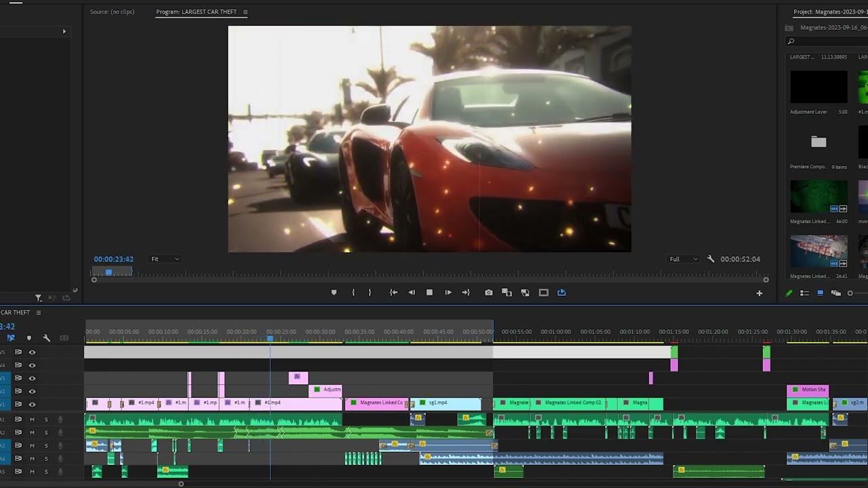Mute audio track A3
This screenshot has height=488, width=868.
pyautogui.click(x=32, y=445)
